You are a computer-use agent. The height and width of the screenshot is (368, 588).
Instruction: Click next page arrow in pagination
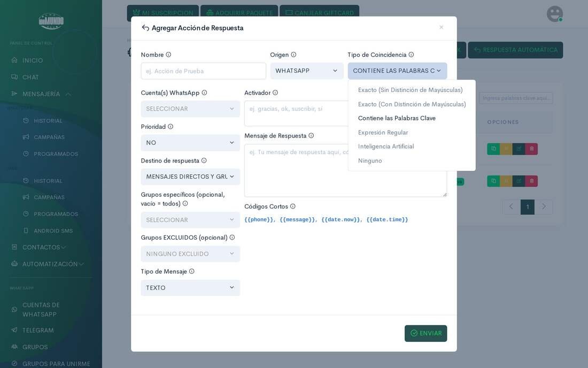544,206
